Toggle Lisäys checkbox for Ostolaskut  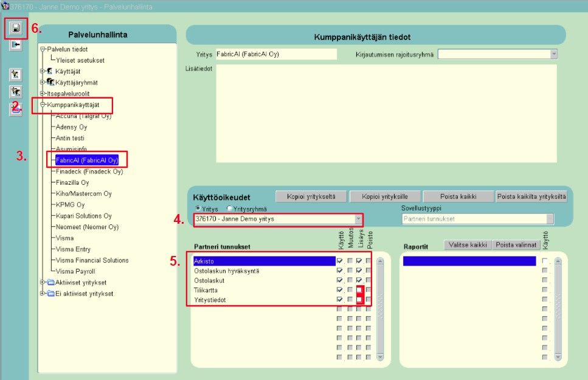click(359, 280)
